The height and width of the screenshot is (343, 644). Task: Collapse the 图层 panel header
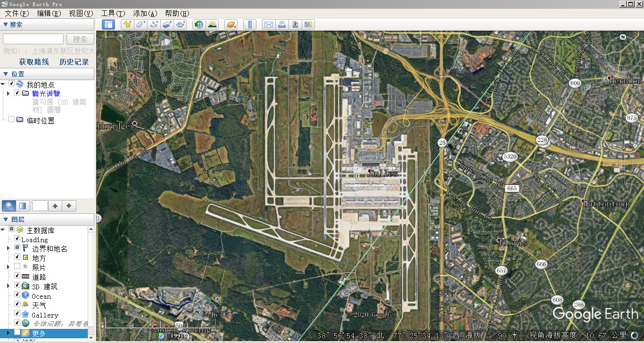[48, 220]
